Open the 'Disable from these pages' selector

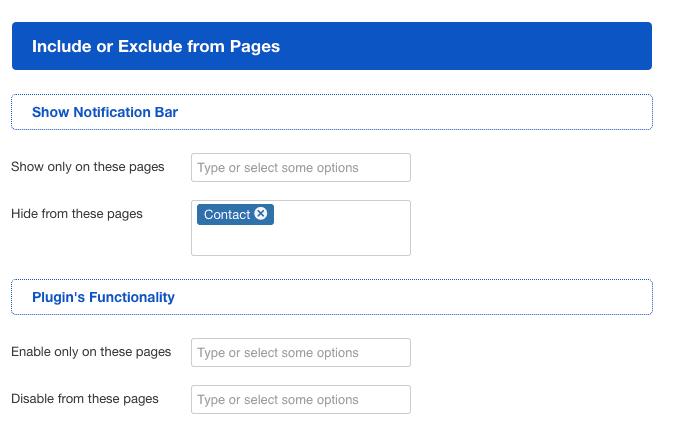300,399
